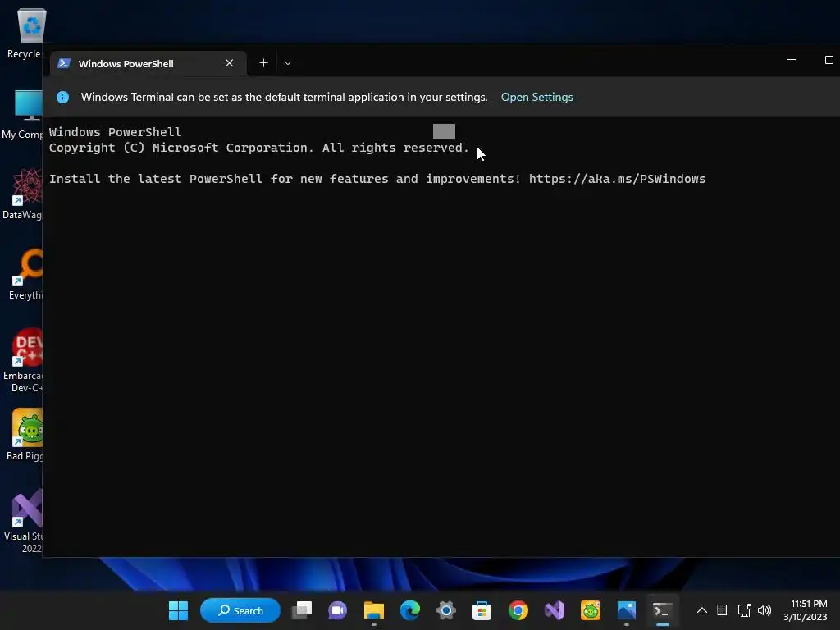Select the Windows PowerShell tab
This screenshot has height=630, width=840.
coord(148,64)
